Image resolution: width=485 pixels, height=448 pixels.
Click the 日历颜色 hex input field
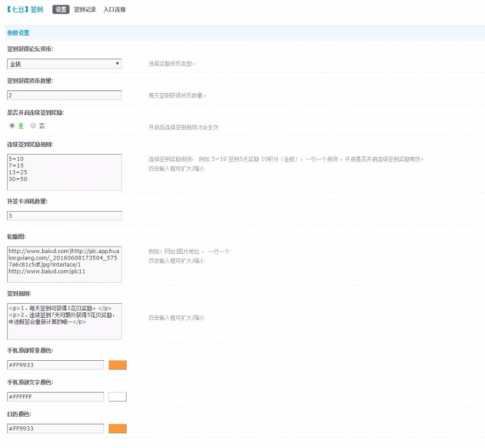54,428
